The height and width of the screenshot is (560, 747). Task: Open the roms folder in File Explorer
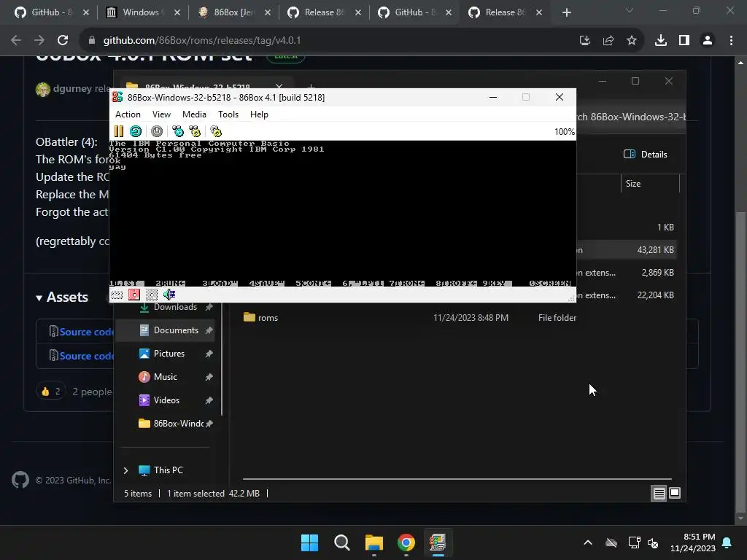tap(268, 318)
